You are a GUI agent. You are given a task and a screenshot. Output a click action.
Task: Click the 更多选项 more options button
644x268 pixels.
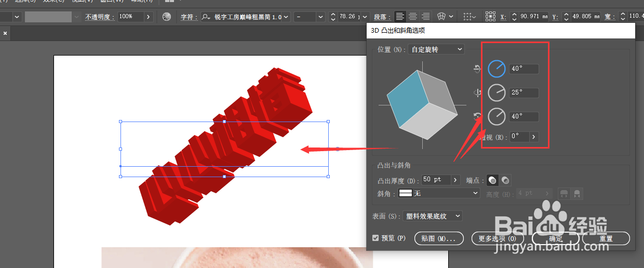point(497,238)
